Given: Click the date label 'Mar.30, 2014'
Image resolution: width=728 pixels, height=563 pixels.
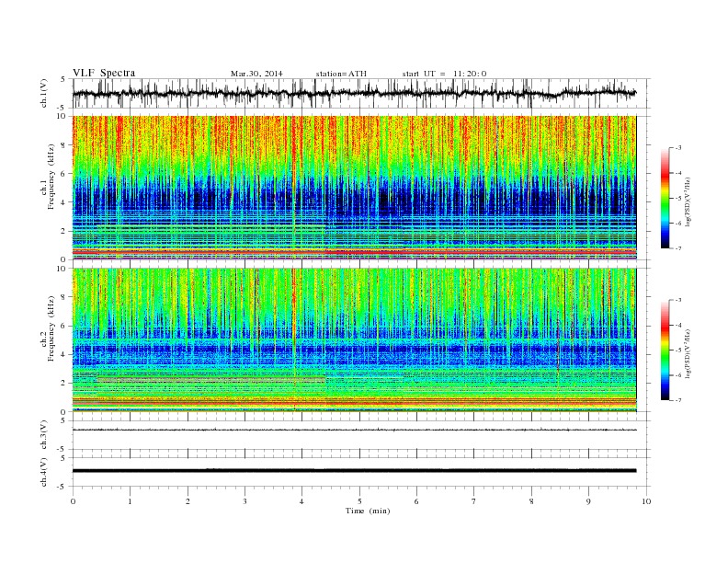Looking at the screenshot, I should click(256, 74).
